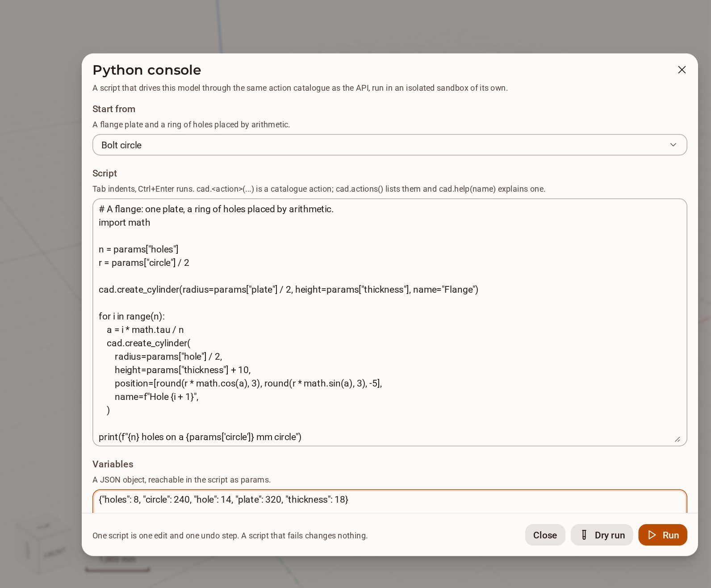
Task: Click the "import math" line in the script
Action: [x=124, y=223]
